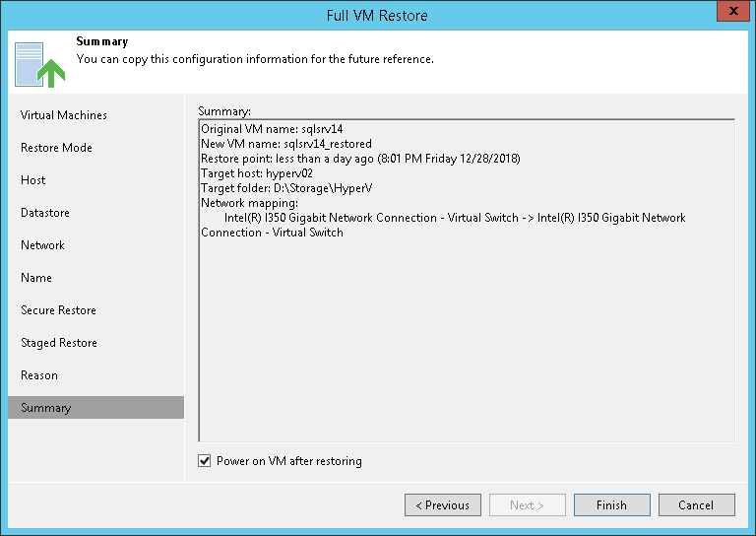Viewport: 756px width, 536px height.
Task: Select the Host wizard step
Action: point(33,180)
